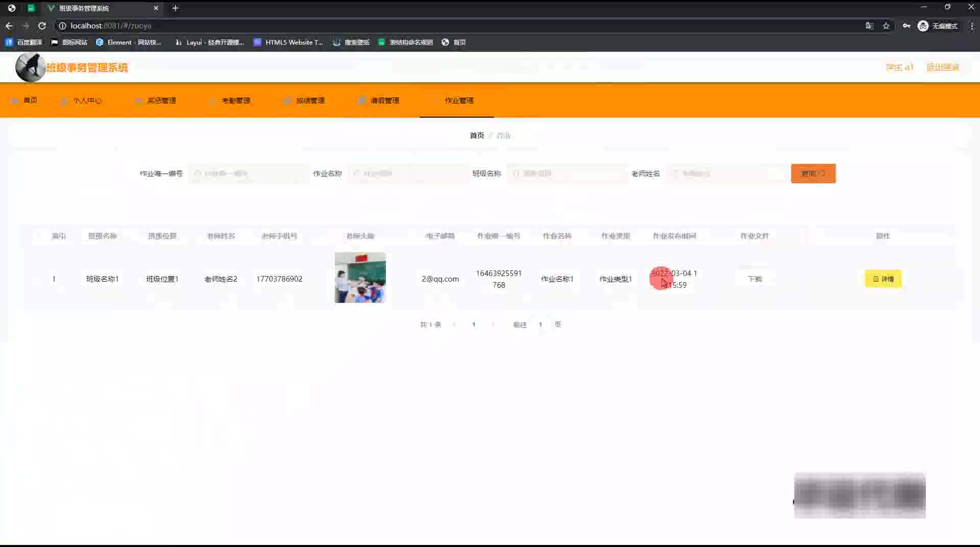Select page 1 in pagination

[474, 325]
